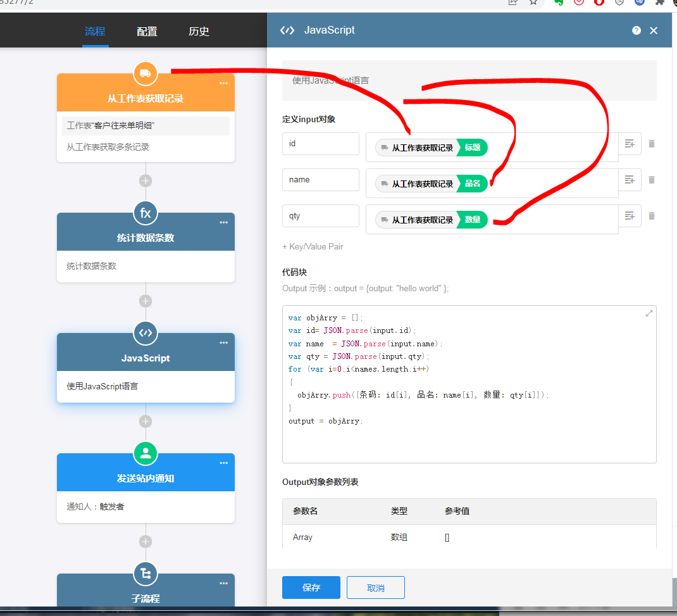The height and width of the screenshot is (616, 677).
Task: Click the qty key input field
Action: 320,216
